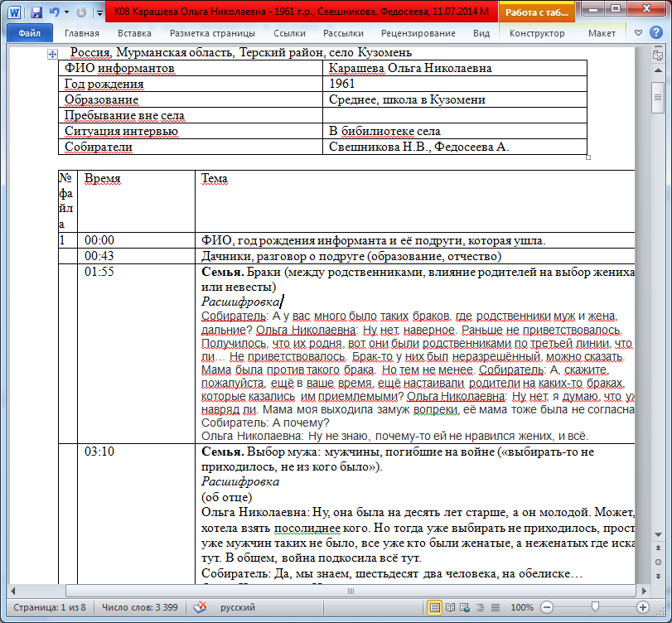Click the table move handle icon
The width and height of the screenshot is (672, 623).
[x=52, y=53]
